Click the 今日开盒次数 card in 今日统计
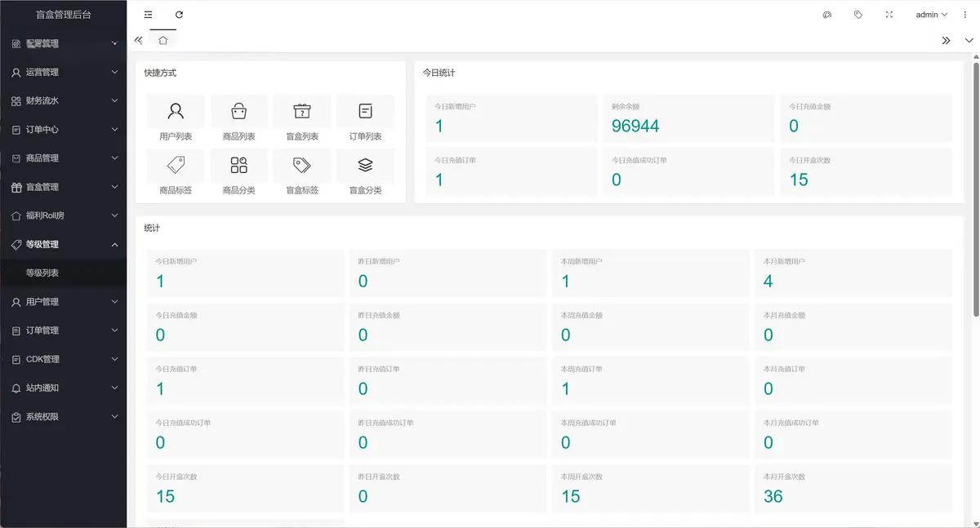 [866, 172]
